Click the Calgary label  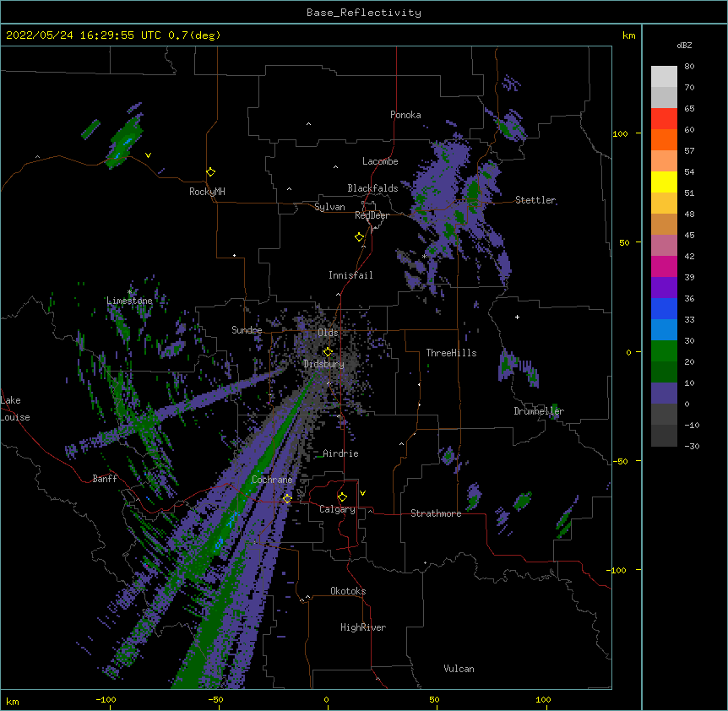pos(338,509)
